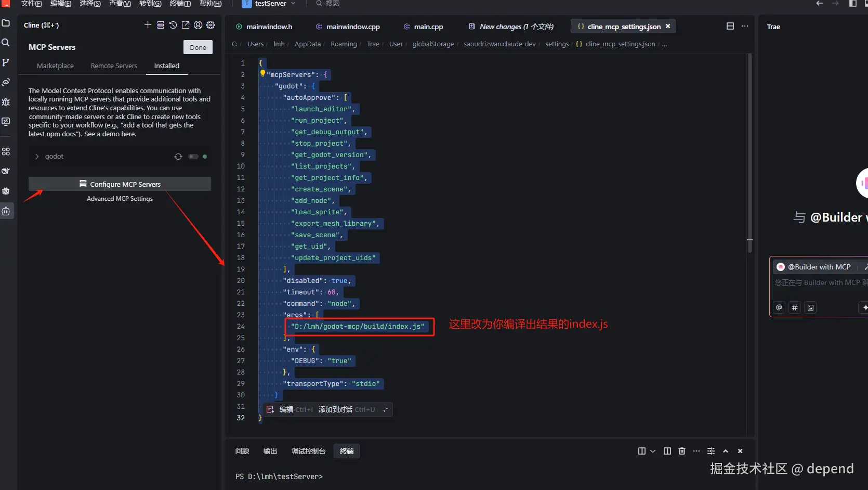Open the 文件(F) menu
The width and height of the screenshot is (868, 490).
coord(31,4)
